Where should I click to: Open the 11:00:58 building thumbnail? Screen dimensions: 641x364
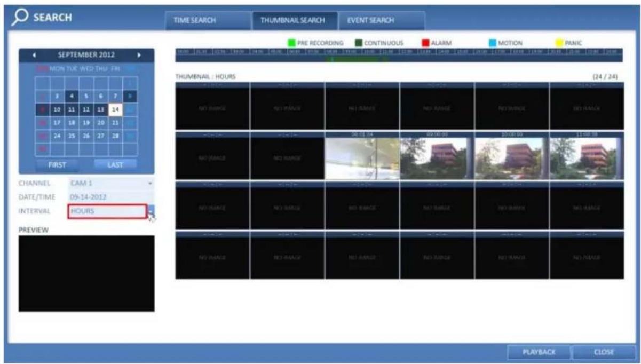tap(586, 156)
